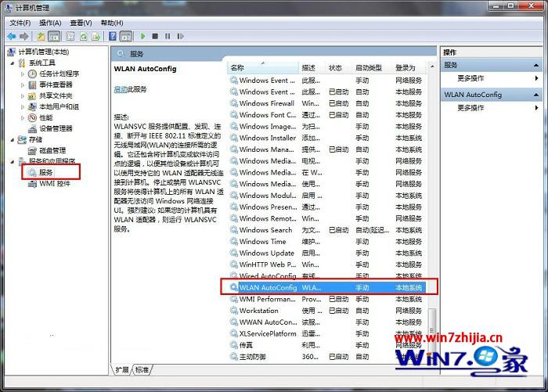
Task: Switch to the 标准 tab
Action: coord(142,369)
